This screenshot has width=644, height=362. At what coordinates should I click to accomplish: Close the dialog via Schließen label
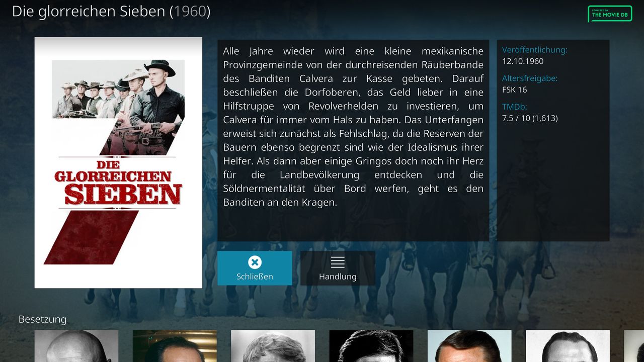(x=255, y=277)
